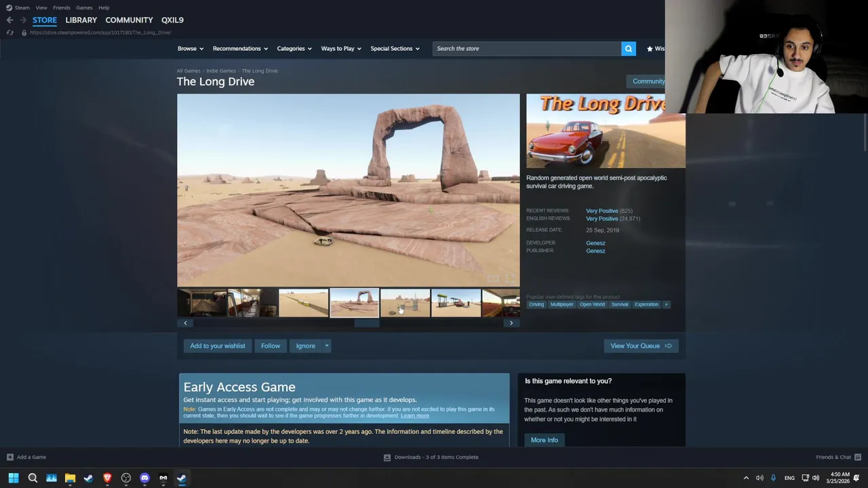Open the notification bell in the taskbar
This screenshot has height=488, width=868.
(856, 478)
